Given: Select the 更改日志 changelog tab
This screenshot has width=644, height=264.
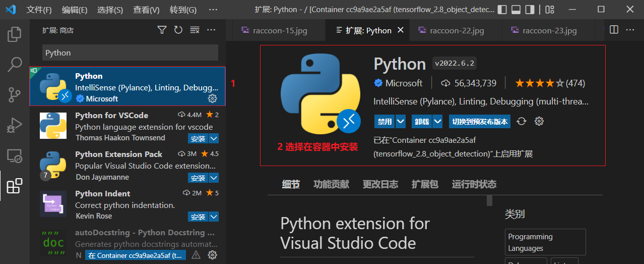Looking at the screenshot, I should (380, 184).
